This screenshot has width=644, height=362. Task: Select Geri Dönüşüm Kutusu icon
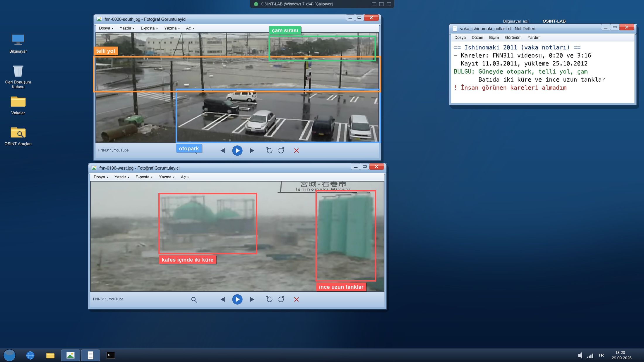coord(18,77)
